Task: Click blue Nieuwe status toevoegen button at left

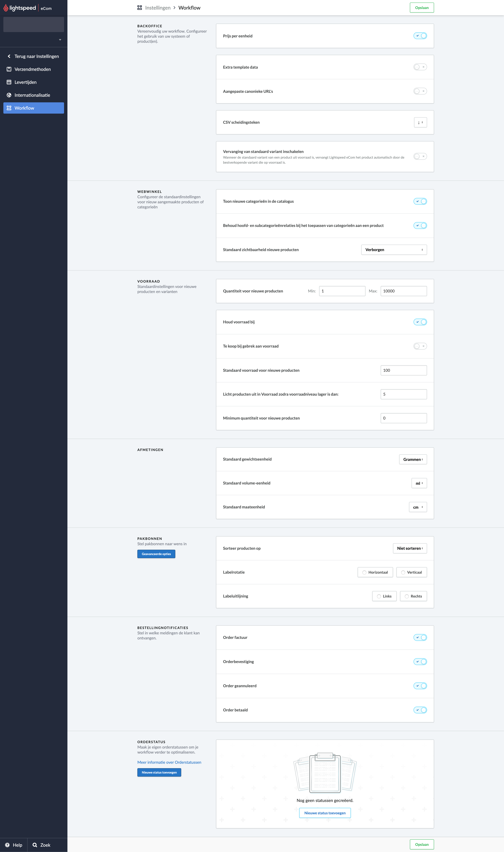Action: tap(159, 772)
